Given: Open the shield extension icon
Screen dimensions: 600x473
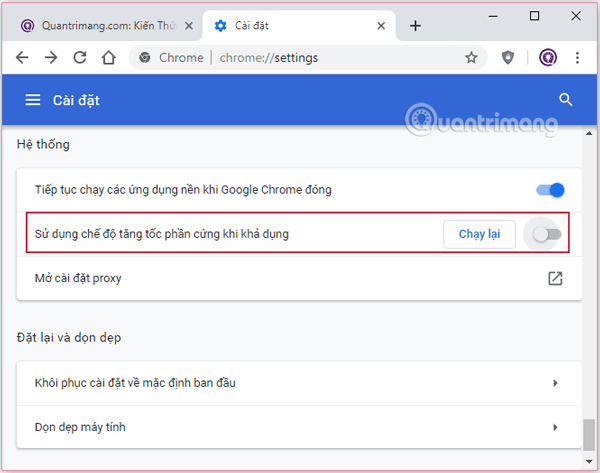Looking at the screenshot, I should point(508,58).
